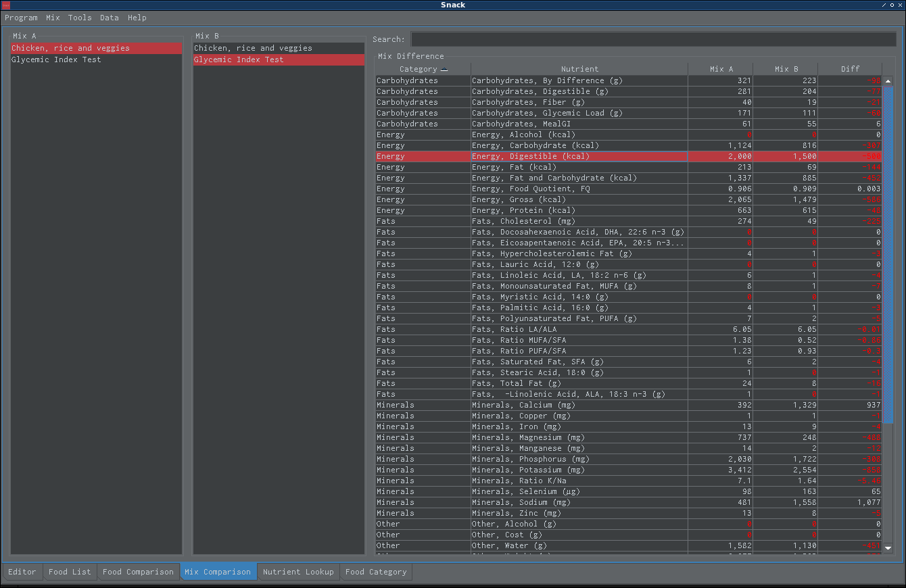This screenshot has width=906, height=588.
Task: Select Carbohydrates, By Difference (g) row
Action: [x=628, y=80]
